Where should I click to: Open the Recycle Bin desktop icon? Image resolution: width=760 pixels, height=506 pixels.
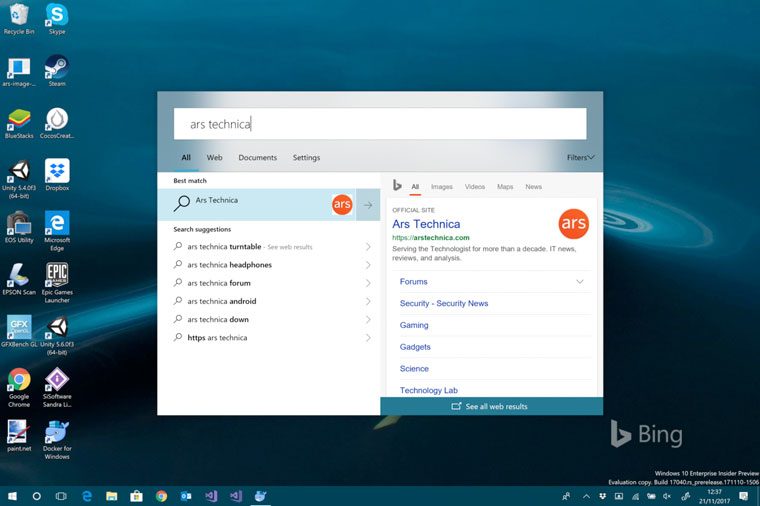click(19, 18)
